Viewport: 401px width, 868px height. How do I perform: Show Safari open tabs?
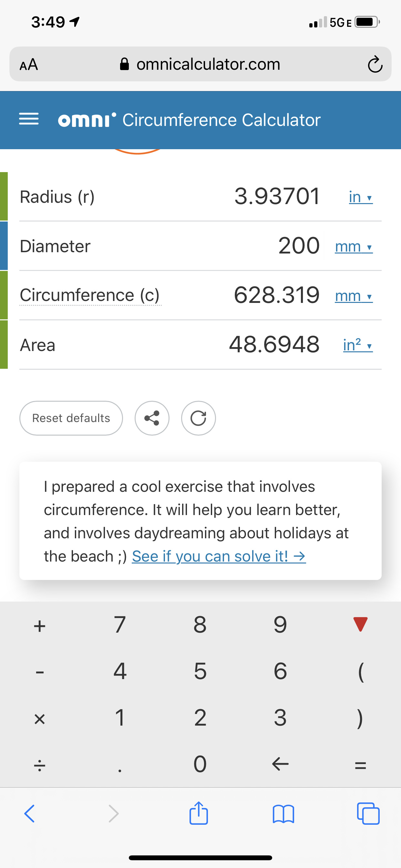[x=368, y=814]
